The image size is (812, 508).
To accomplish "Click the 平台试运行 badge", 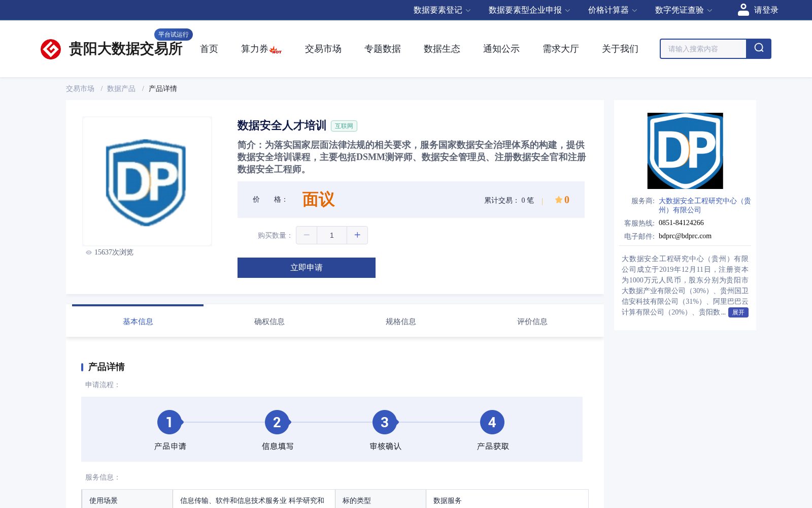I will (174, 35).
